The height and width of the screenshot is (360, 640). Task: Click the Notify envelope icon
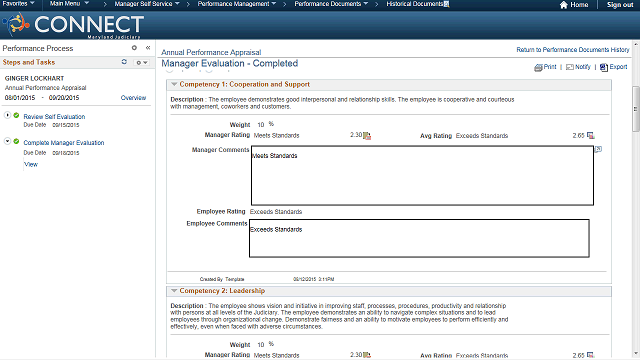(x=570, y=67)
